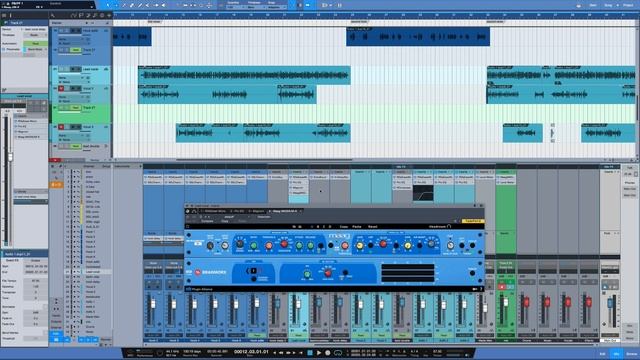Click the Add Tracks plus icon above track list
Screen dimensions: 640x360
(109, 16)
